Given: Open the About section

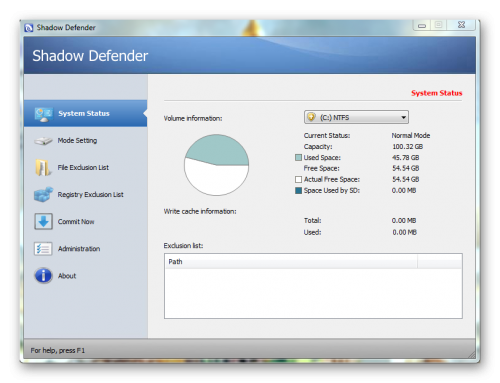Looking at the screenshot, I should [x=85, y=276].
